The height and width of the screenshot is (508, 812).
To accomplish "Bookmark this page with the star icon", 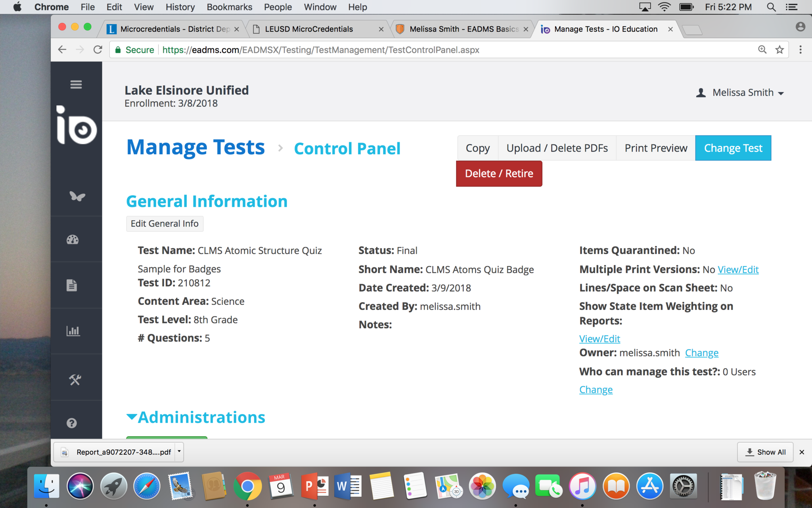I will [x=779, y=50].
